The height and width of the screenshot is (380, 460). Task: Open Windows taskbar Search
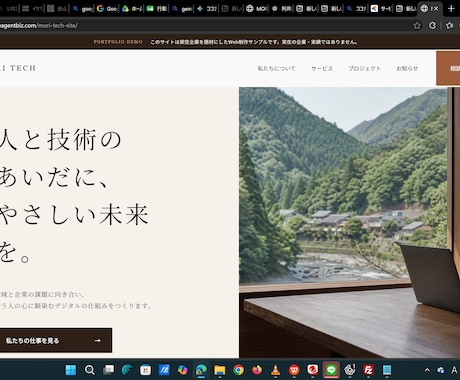pyautogui.click(x=89, y=370)
